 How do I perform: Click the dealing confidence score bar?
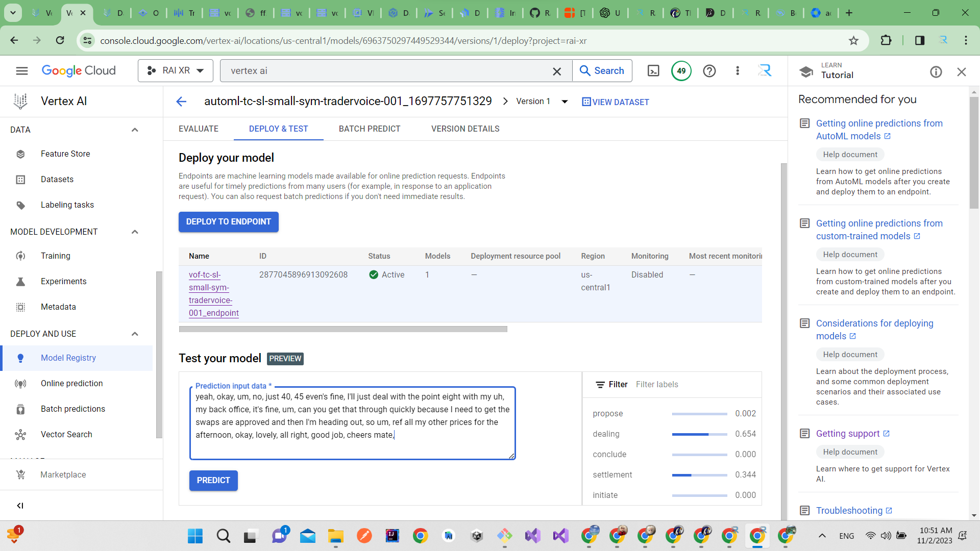[x=700, y=434]
